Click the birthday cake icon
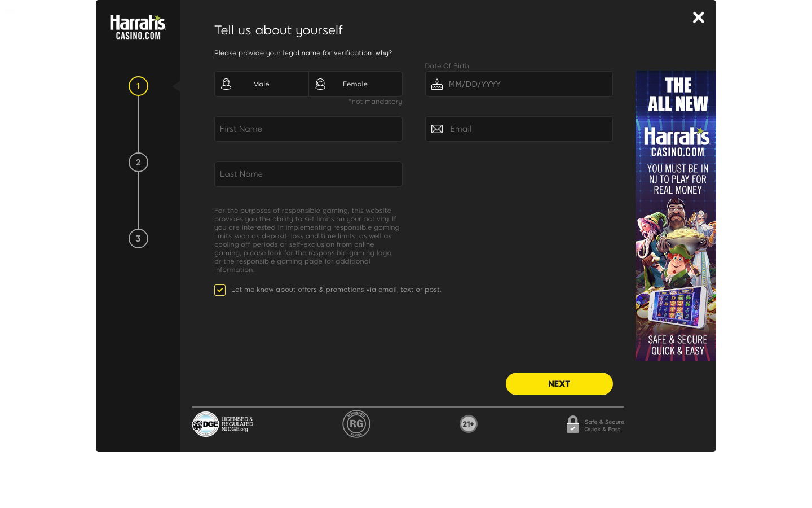This screenshot has width=812, height=508. point(437,84)
